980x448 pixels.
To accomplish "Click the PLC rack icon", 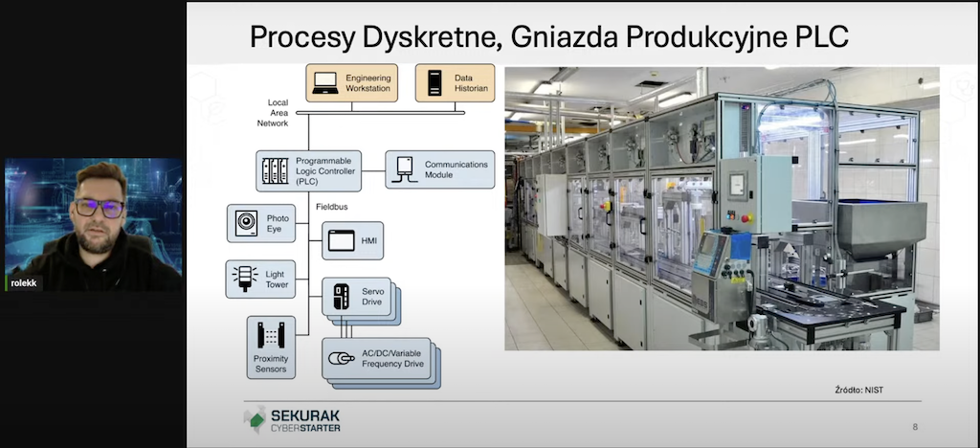I will 276,169.
